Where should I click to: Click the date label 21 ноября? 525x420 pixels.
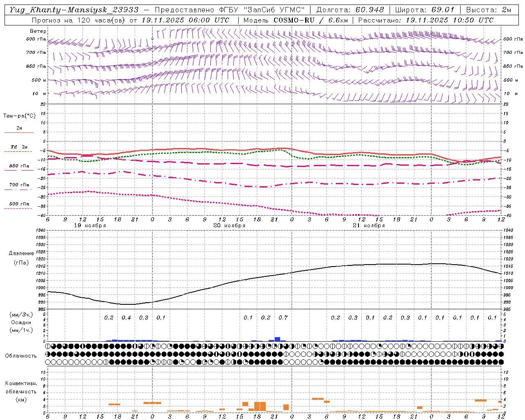click(x=369, y=226)
